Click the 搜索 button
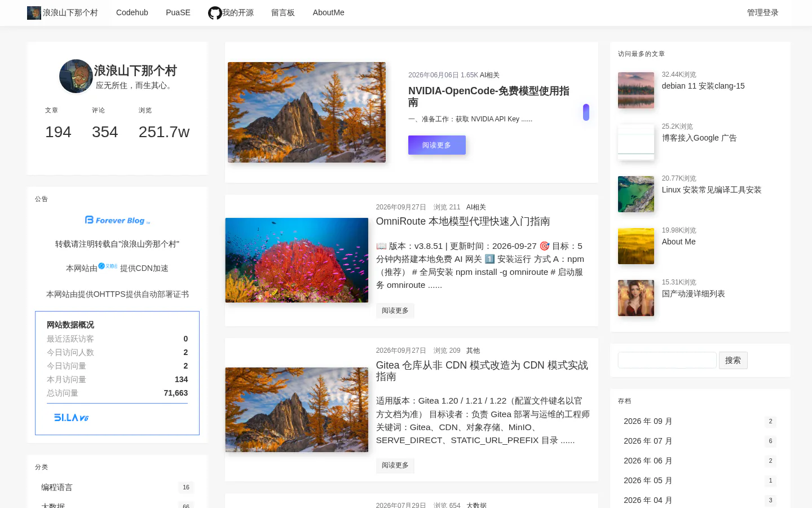 pyautogui.click(x=733, y=360)
